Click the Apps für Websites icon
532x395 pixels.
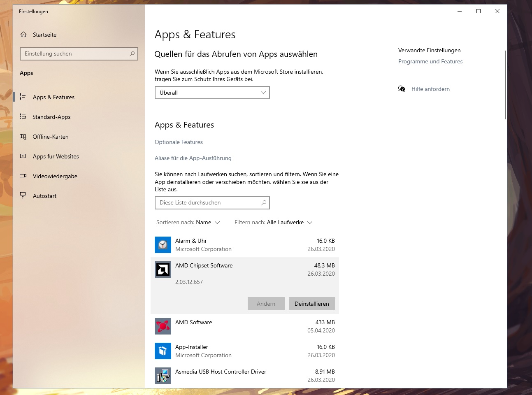pos(23,156)
